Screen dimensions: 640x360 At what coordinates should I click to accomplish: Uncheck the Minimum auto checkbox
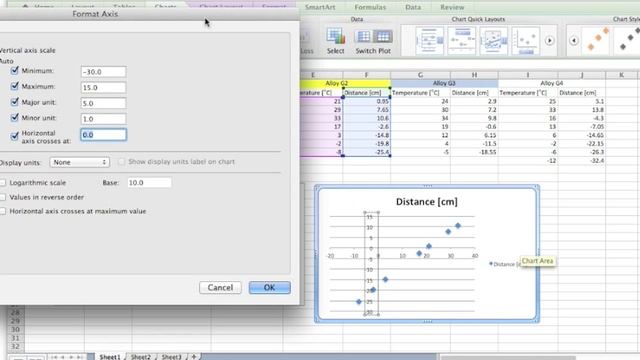[15, 71]
